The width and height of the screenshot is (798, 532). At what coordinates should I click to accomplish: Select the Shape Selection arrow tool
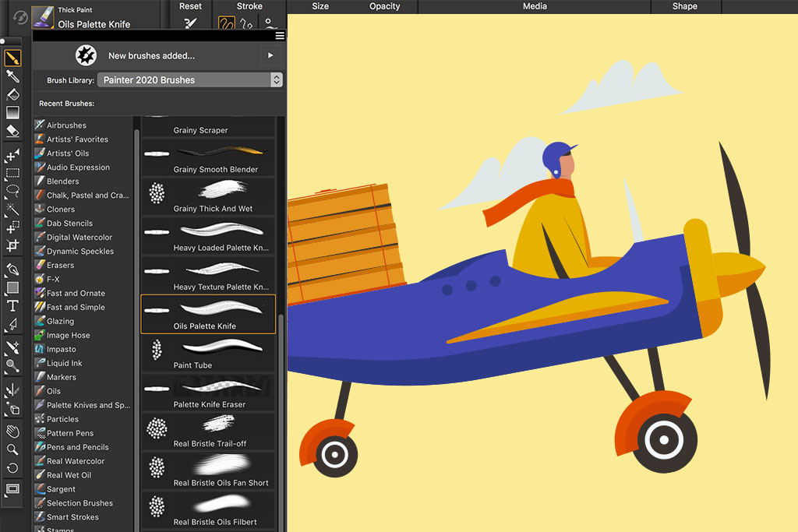(12, 324)
